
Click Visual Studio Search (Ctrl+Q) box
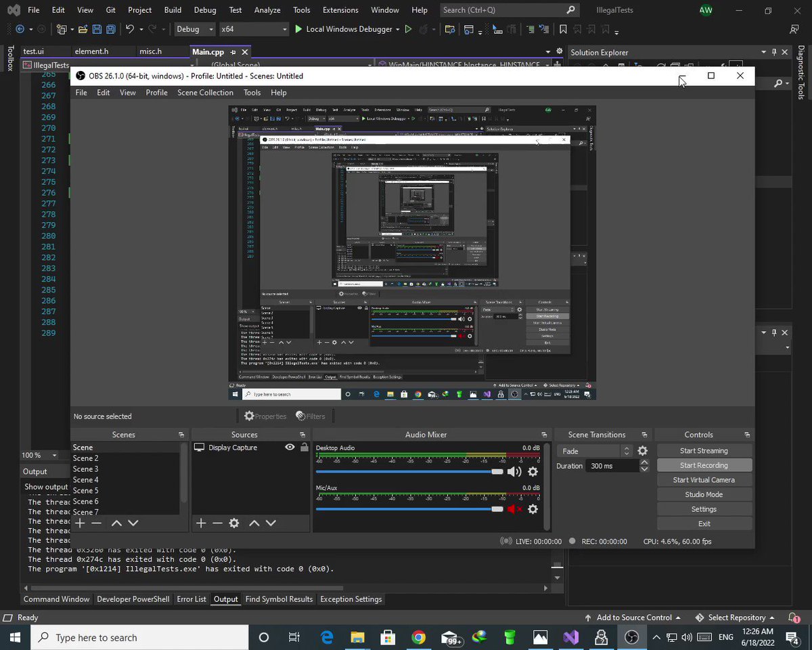[x=510, y=10]
